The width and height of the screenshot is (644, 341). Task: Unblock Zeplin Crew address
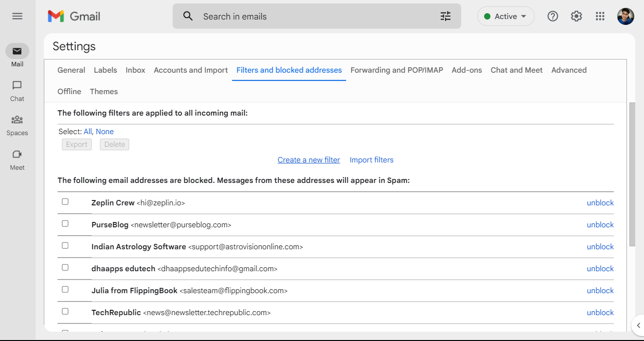[600, 203]
